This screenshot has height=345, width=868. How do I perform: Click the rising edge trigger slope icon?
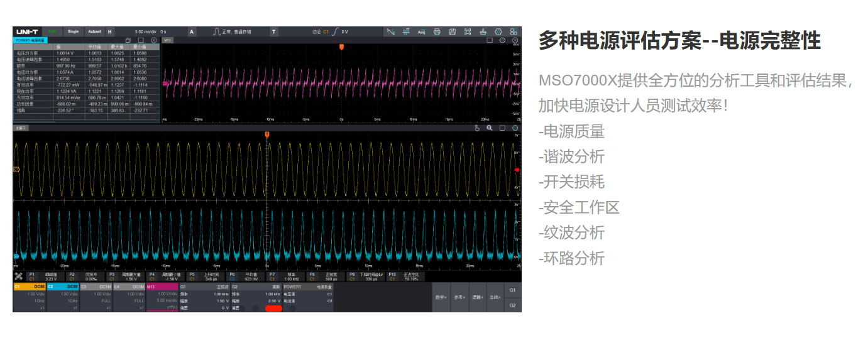[335, 31]
